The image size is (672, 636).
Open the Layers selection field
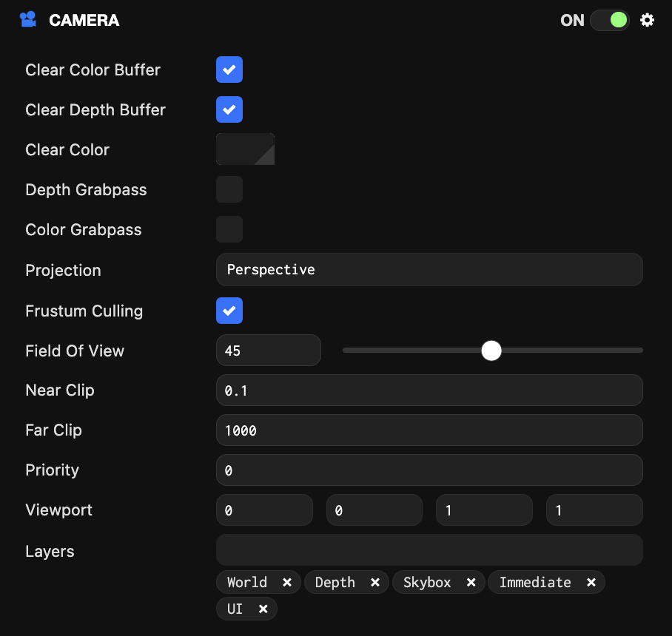(x=429, y=549)
